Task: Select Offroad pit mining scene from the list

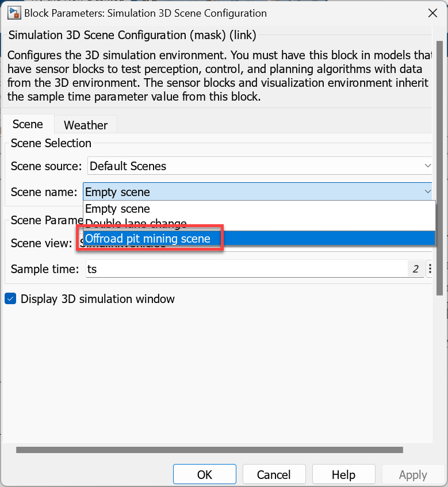Action: [x=150, y=237]
